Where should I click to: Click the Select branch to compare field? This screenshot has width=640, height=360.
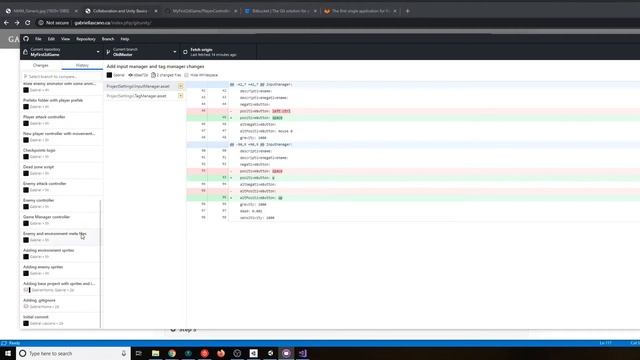click(61, 76)
